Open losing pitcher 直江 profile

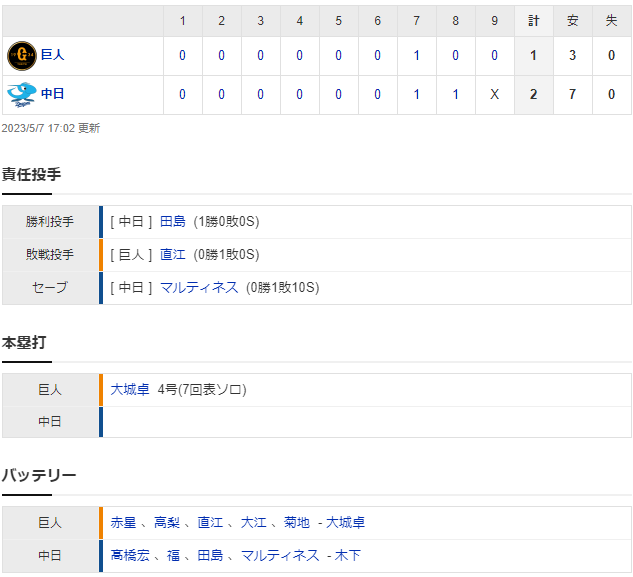tap(173, 254)
